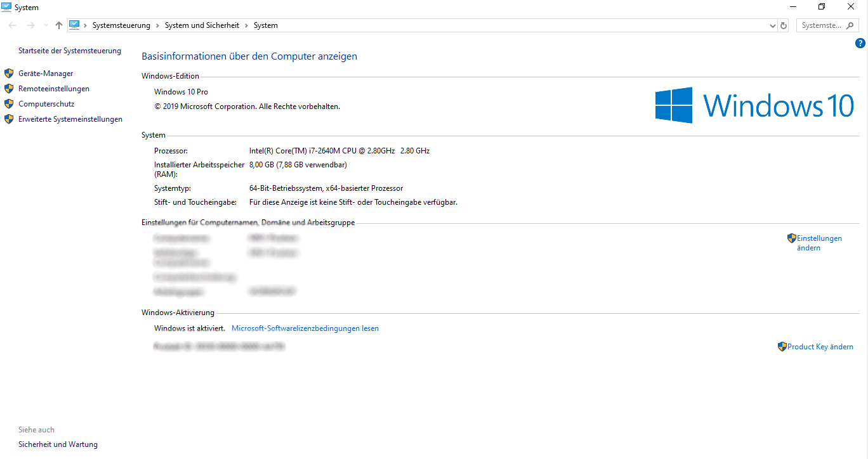Click the Stift- und Toucheingabe value text
868x459 pixels.
353,202
